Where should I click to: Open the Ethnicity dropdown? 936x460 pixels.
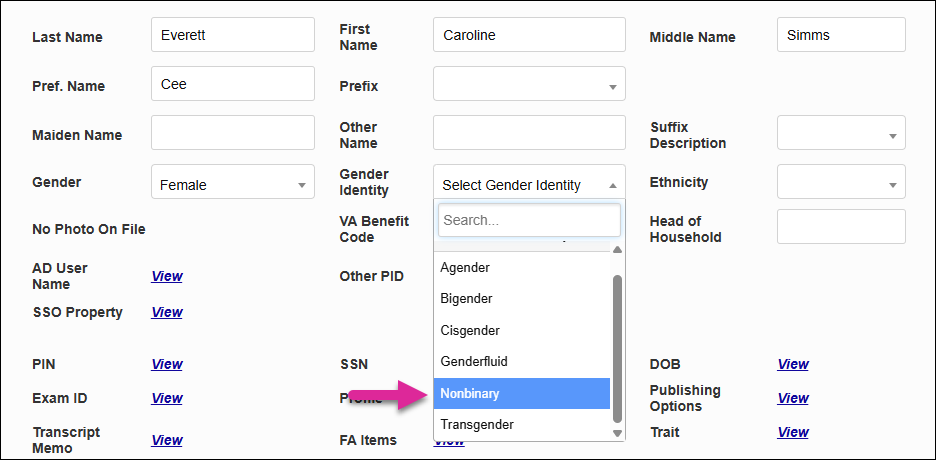841,181
